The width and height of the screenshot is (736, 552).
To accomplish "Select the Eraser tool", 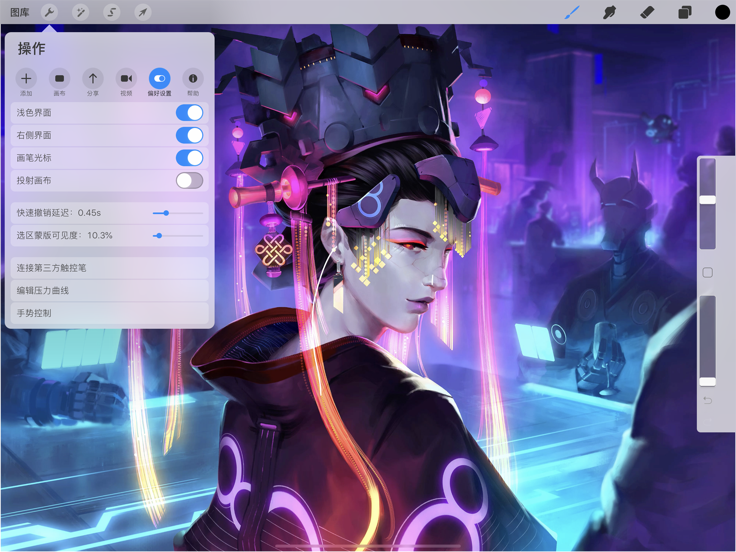I will (x=647, y=12).
